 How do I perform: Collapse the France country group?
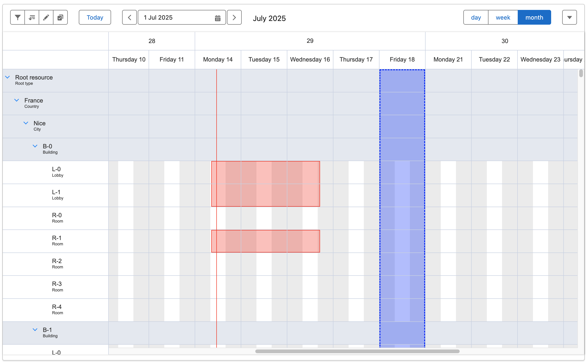[x=16, y=100]
